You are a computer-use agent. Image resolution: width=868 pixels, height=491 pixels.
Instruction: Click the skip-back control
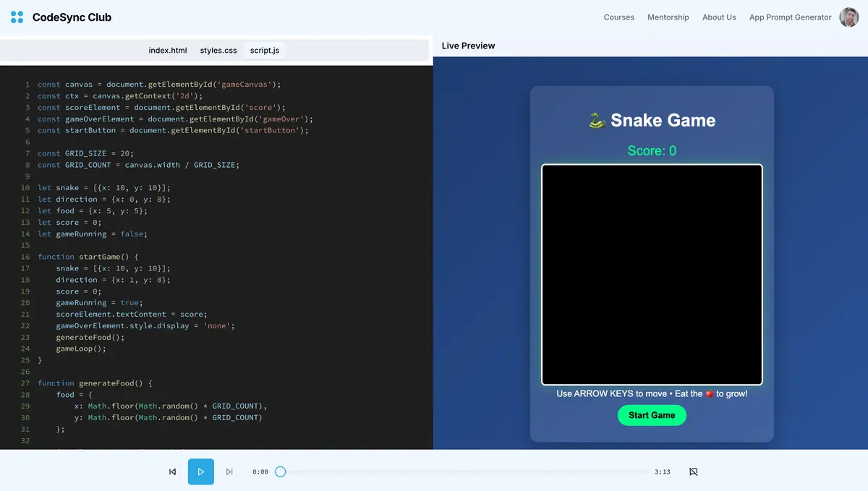pos(172,471)
